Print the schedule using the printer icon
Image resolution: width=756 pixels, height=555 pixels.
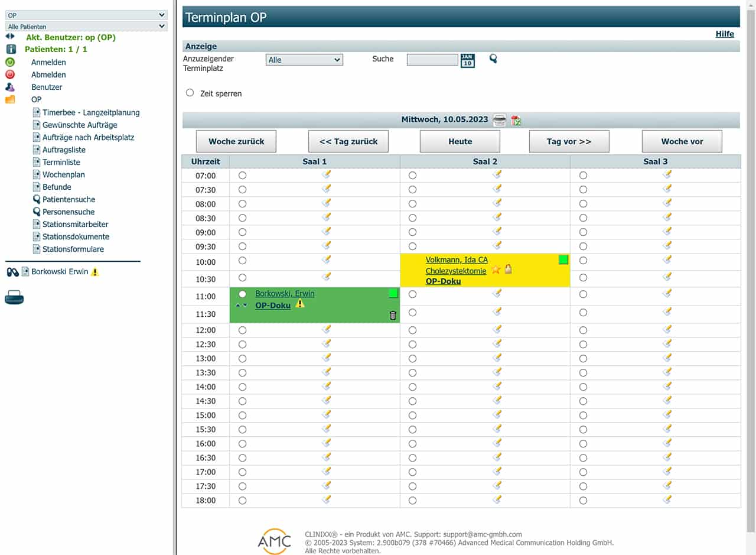(x=500, y=120)
